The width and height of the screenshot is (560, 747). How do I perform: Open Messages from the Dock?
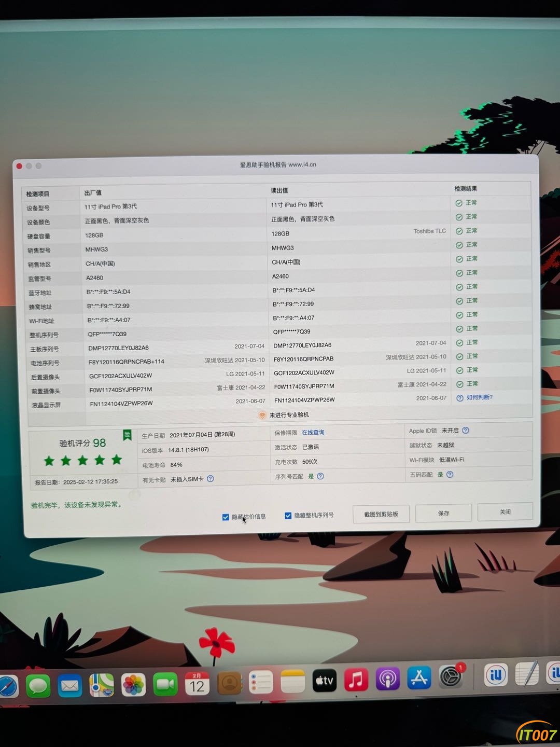click(38, 686)
